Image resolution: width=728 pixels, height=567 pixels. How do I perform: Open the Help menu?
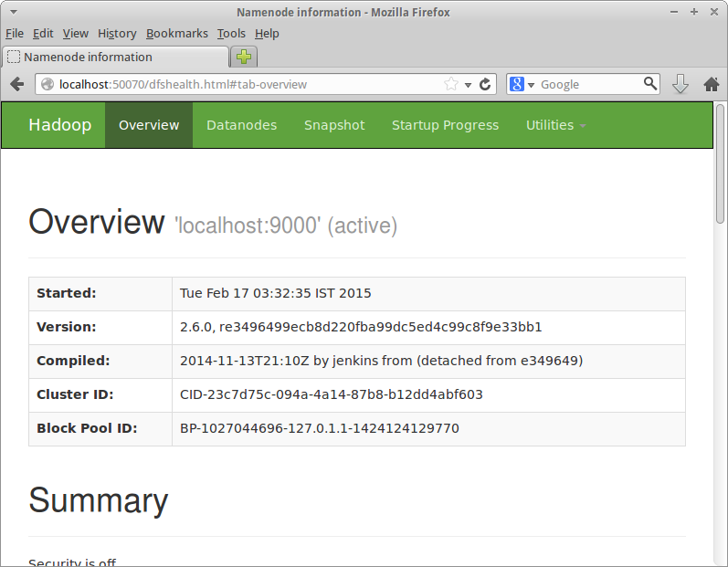tap(267, 34)
